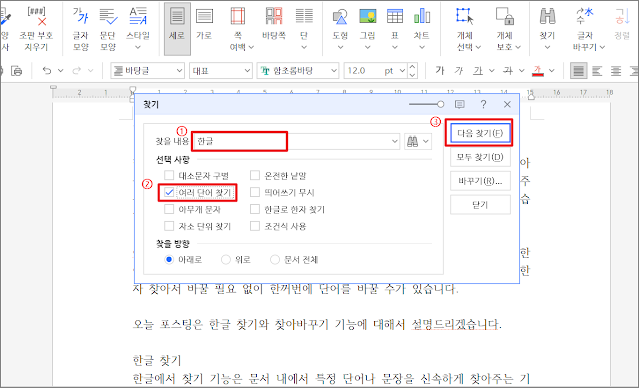Enable 온전한 낱말 checkbox
Screen dimensions: 639x388
[255, 176]
